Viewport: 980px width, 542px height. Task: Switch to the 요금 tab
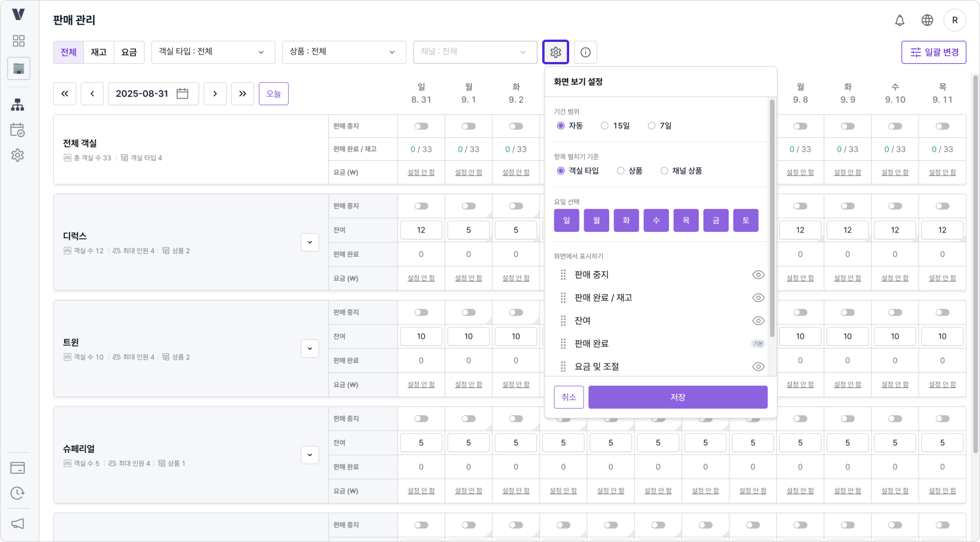pyautogui.click(x=129, y=52)
